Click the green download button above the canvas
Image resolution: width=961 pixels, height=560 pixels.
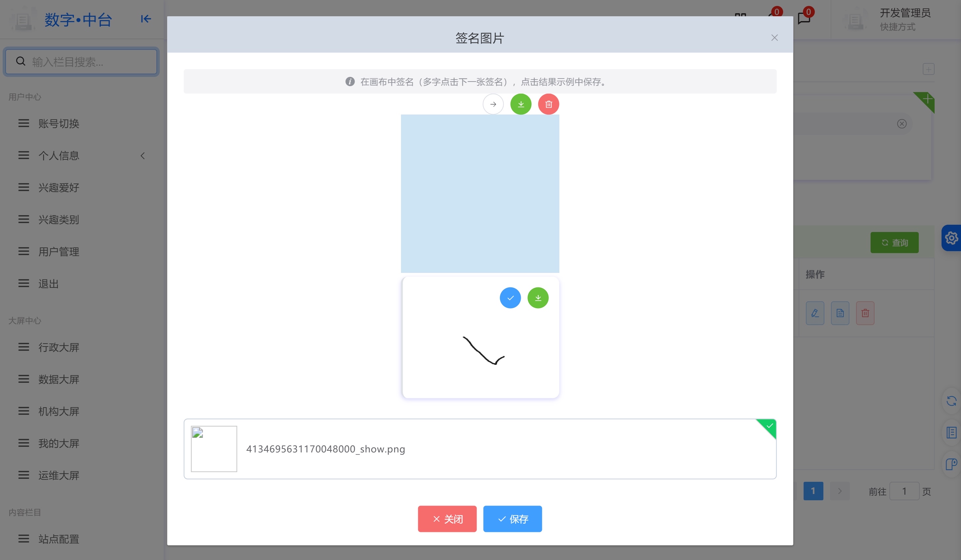pyautogui.click(x=521, y=104)
